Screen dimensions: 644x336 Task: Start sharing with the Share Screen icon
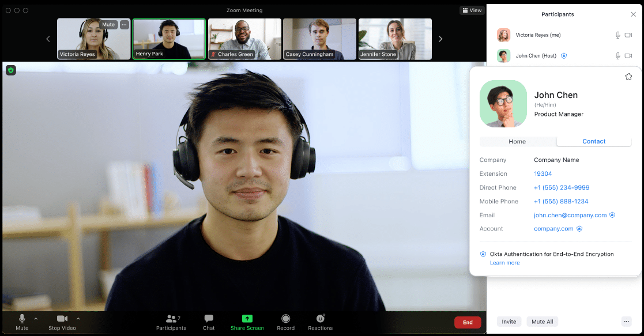point(247,319)
